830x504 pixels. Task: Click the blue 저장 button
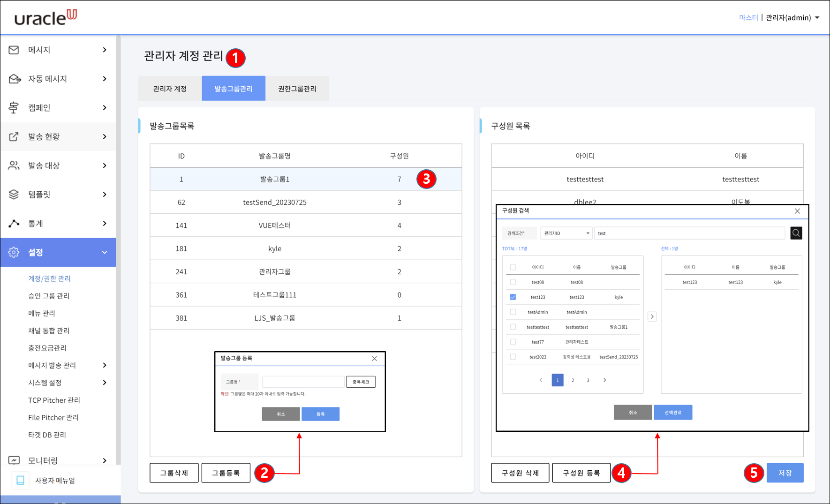click(785, 473)
